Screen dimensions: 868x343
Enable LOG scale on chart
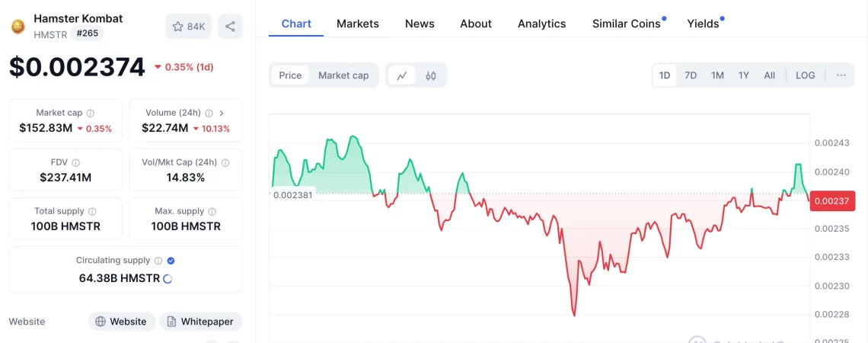805,75
